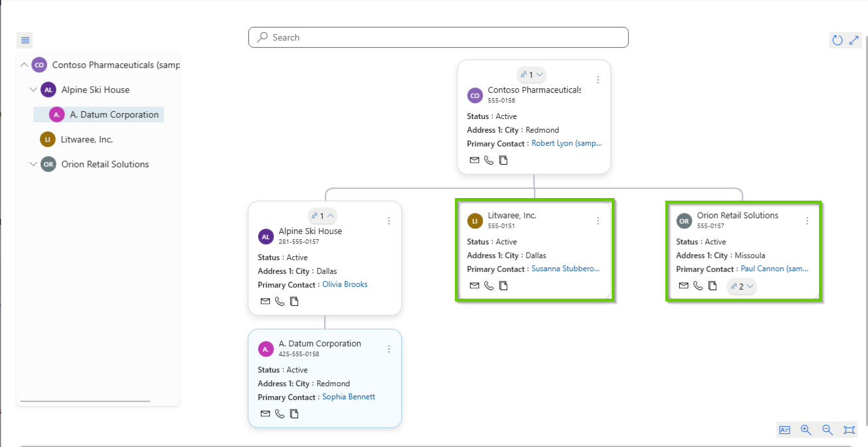Click the zoom in magnifier icon

[x=806, y=430]
